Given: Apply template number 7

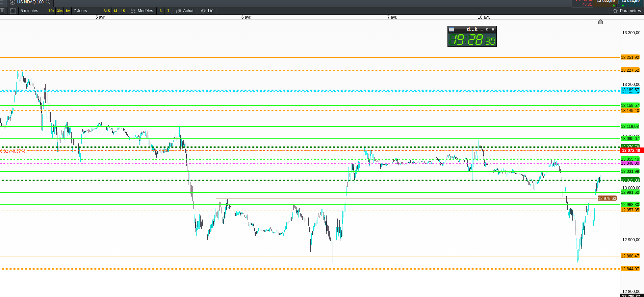Looking at the screenshot, I should (x=169, y=11).
